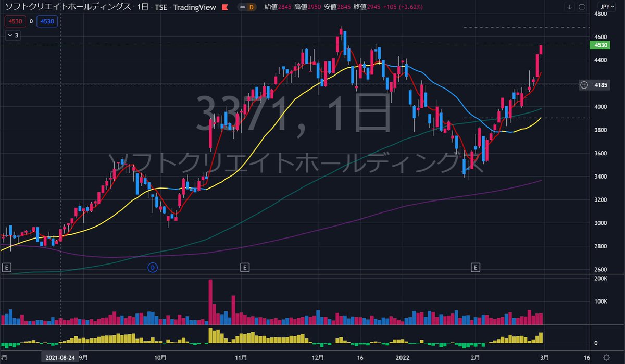Expand the collapsed indicators legend showing 3
Image resolution: width=625 pixels, height=364 pixels.
12,35
